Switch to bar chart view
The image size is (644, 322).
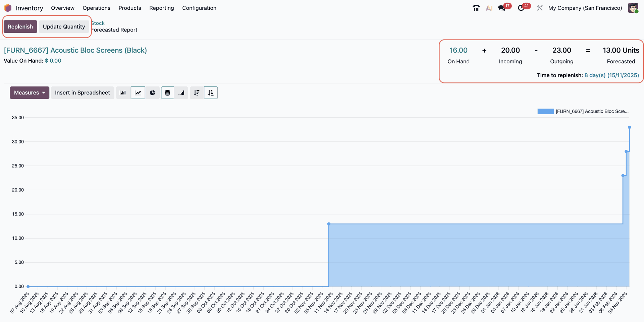click(123, 93)
